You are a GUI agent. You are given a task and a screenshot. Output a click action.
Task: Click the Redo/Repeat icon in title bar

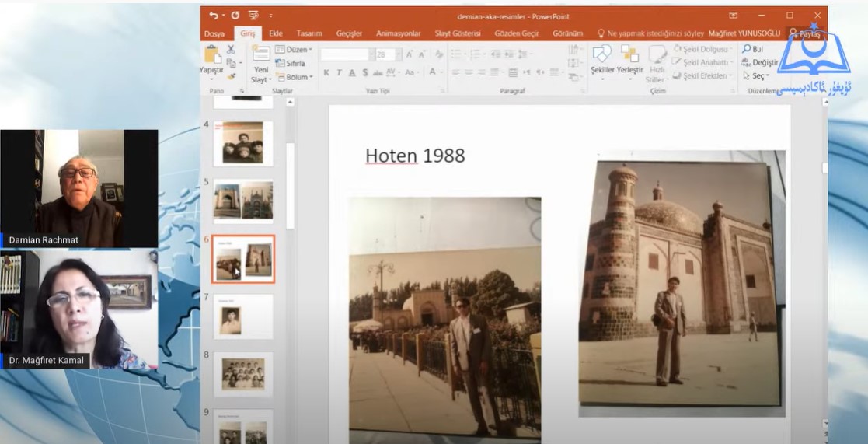(235, 16)
